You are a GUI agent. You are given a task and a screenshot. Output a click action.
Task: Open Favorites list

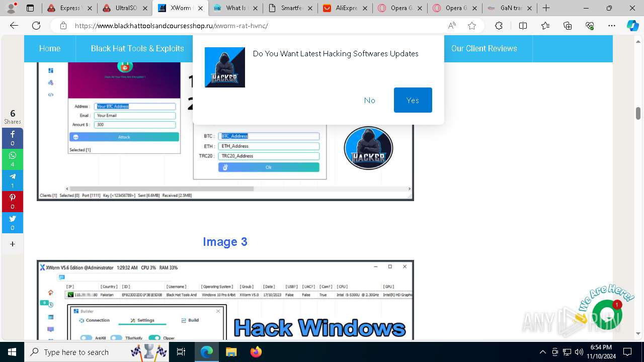[x=545, y=26]
